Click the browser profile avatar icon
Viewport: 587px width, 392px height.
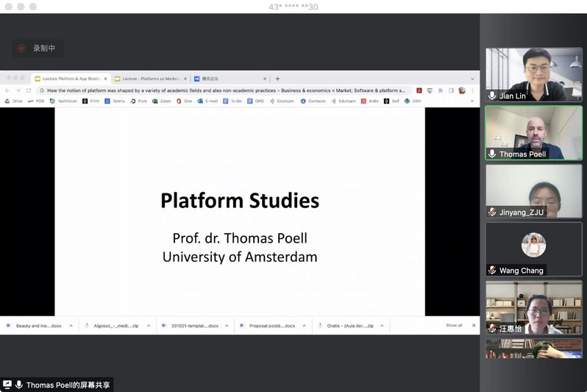(x=462, y=90)
